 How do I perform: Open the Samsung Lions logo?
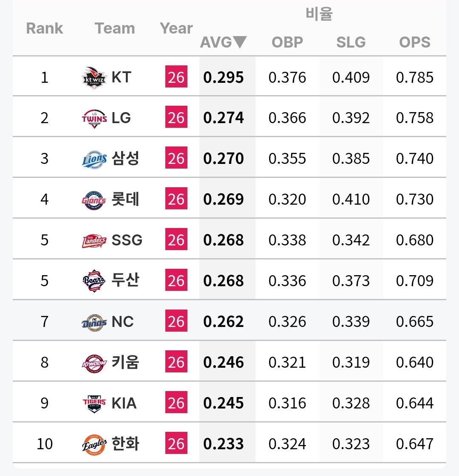tap(94, 159)
